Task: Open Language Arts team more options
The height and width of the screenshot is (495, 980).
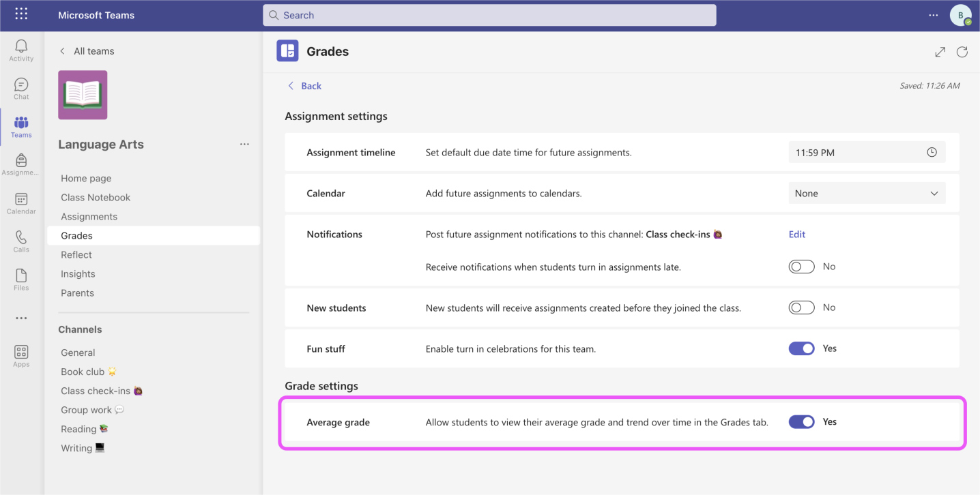Action: pos(244,145)
